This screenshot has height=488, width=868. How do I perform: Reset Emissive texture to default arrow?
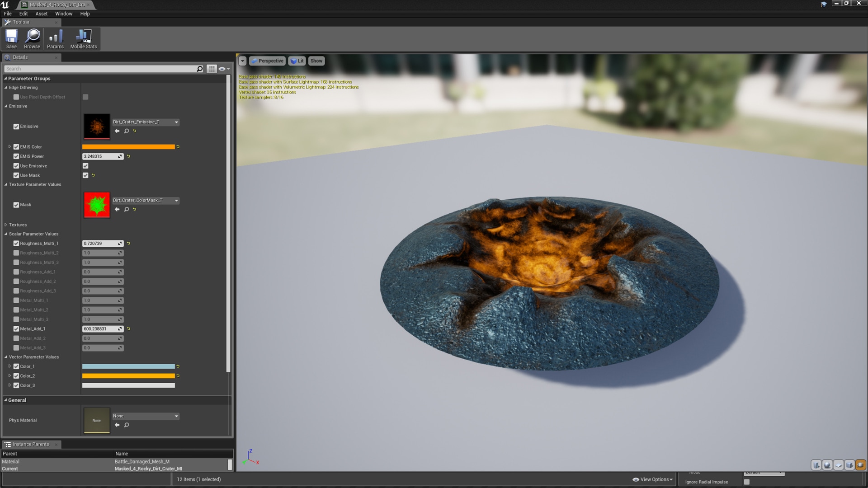coord(134,131)
